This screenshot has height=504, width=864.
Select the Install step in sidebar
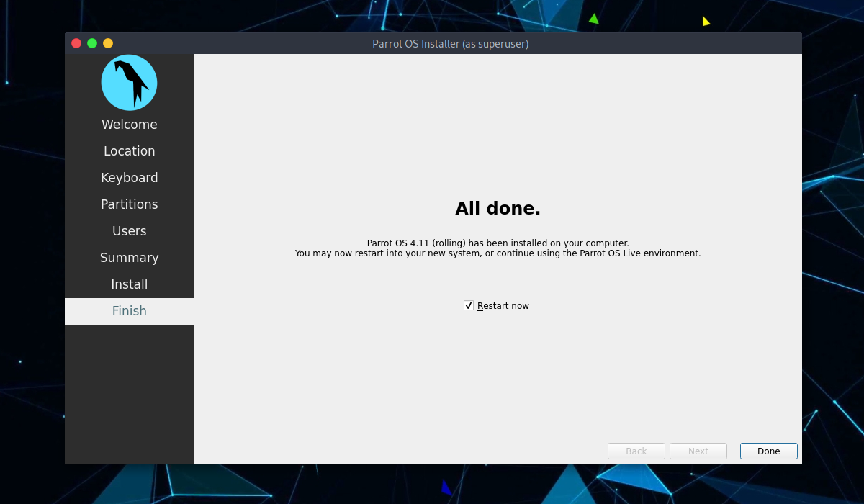130,284
